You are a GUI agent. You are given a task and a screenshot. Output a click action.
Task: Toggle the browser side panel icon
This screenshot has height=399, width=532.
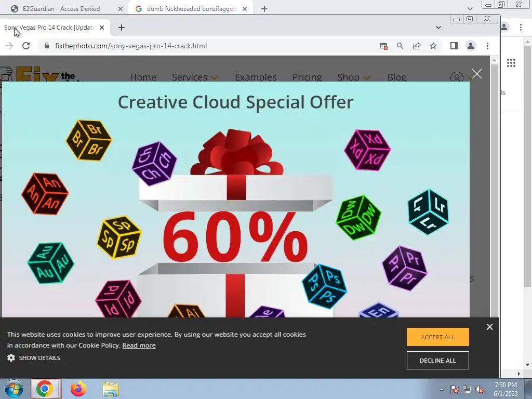point(454,46)
